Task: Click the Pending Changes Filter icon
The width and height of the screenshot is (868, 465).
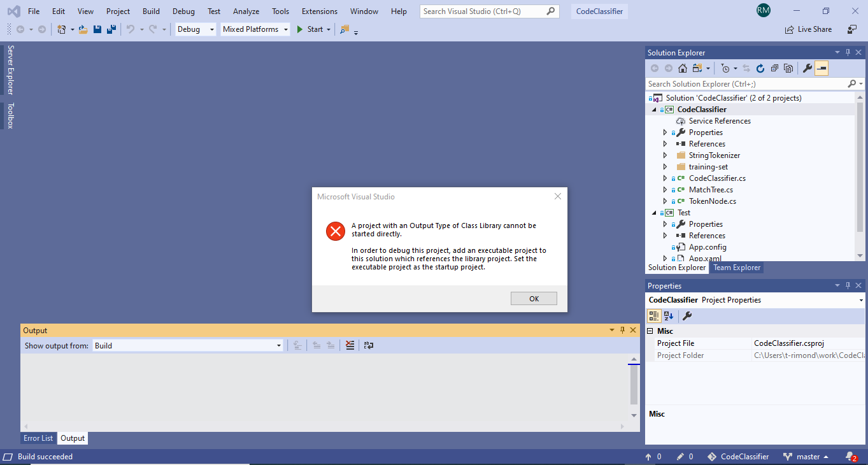Action: click(x=725, y=68)
